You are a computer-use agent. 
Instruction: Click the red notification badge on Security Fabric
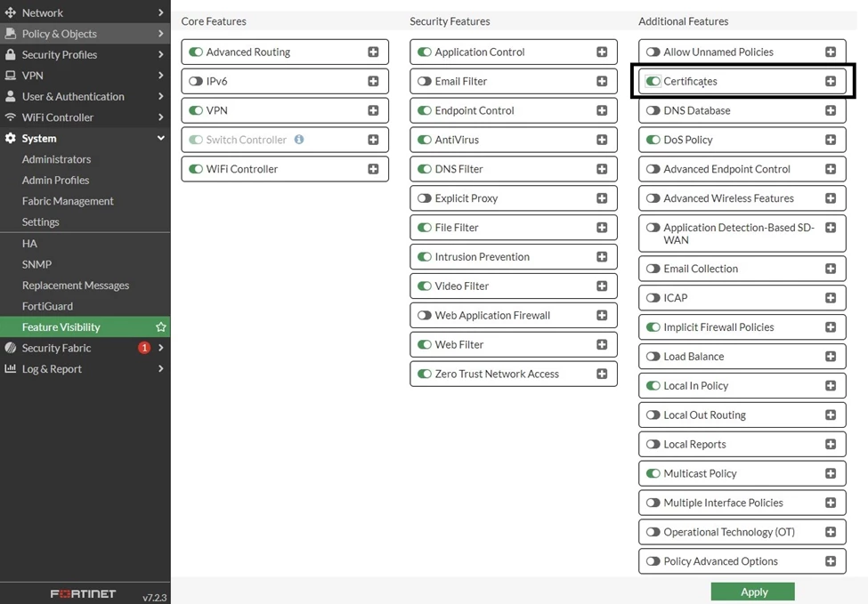coord(144,348)
